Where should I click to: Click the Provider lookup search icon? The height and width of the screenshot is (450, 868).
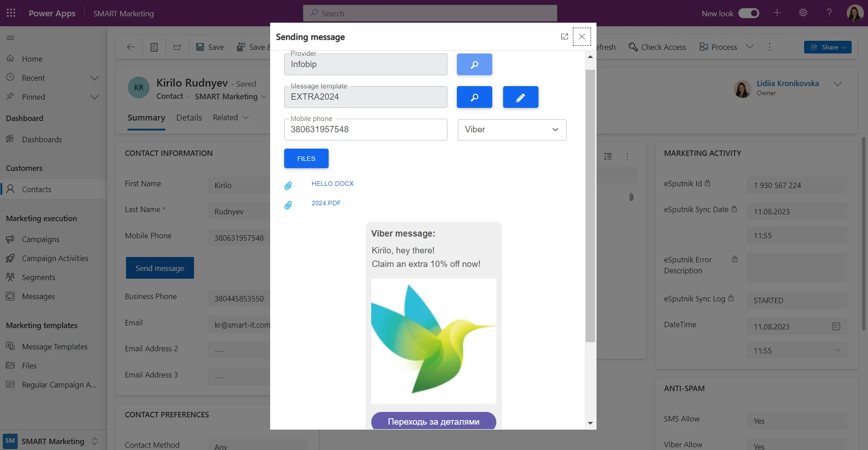pos(474,64)
